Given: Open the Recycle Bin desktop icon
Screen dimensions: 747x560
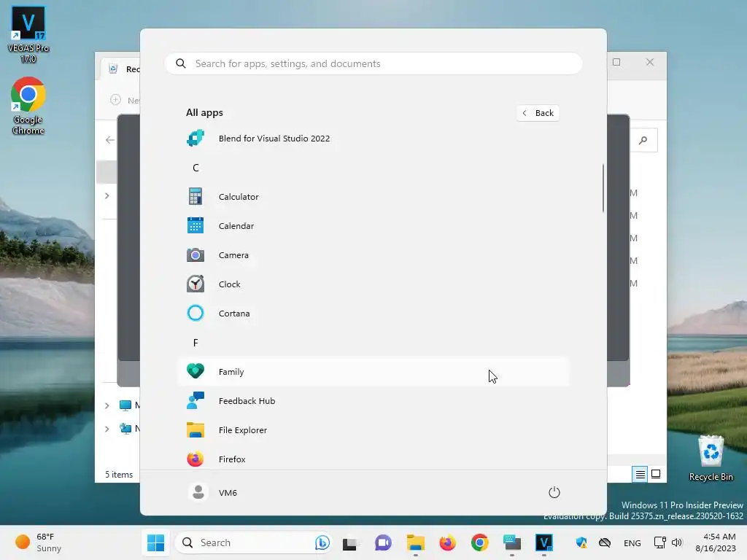Looking at the screenshot, I should [711, 458].
